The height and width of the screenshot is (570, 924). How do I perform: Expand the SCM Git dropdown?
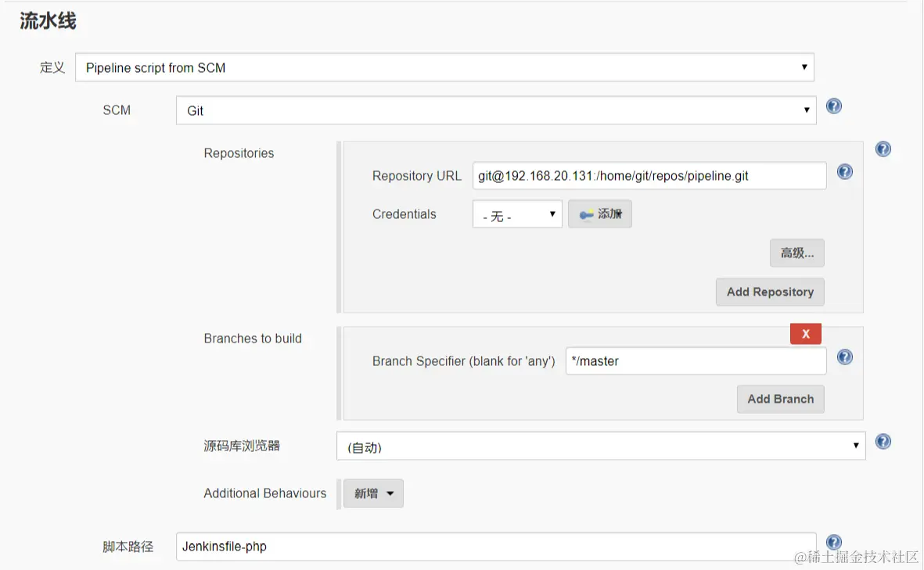click(495, 110)
